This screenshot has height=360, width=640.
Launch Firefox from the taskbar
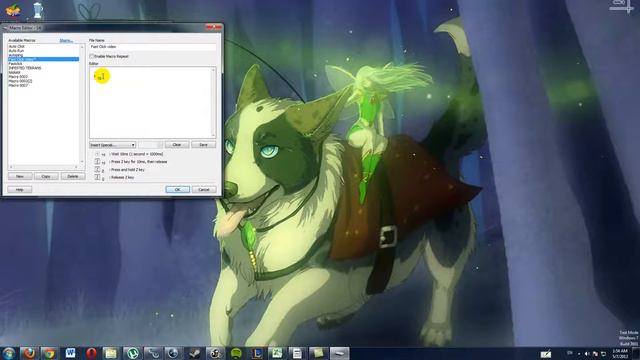pyautogui.click(x=29, y=353)
